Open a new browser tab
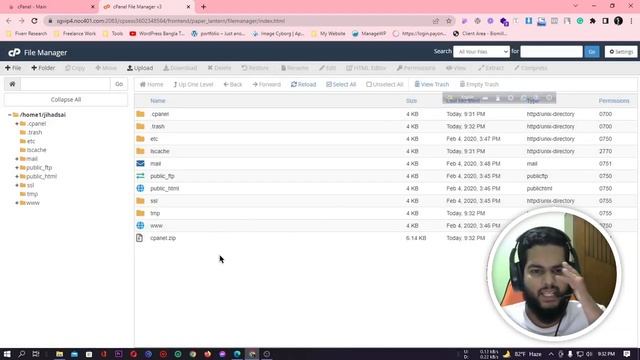Screen dimensions: 640x360 [203, 7]
